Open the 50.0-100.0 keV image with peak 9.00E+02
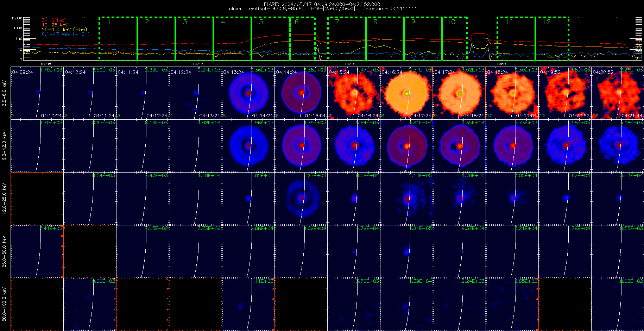 90,304
